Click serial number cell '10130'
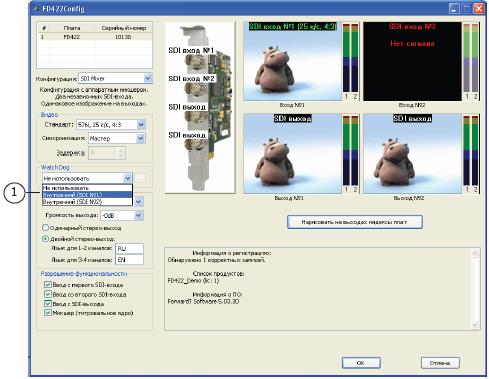 point(123,37)
